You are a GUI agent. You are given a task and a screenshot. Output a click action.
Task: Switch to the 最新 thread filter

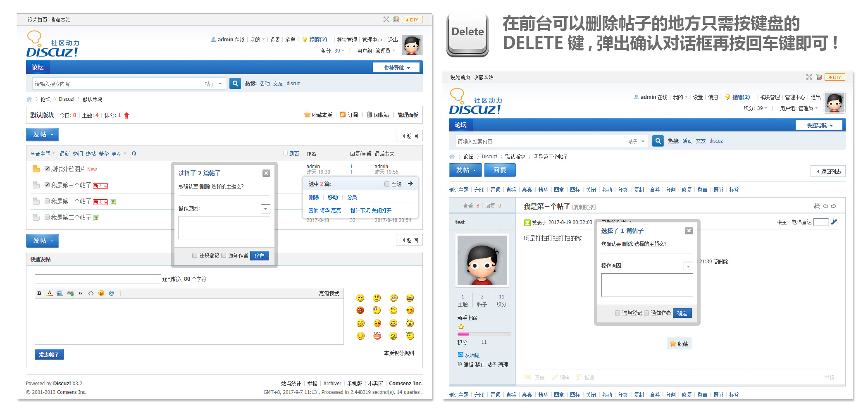[x=64, y=154]
